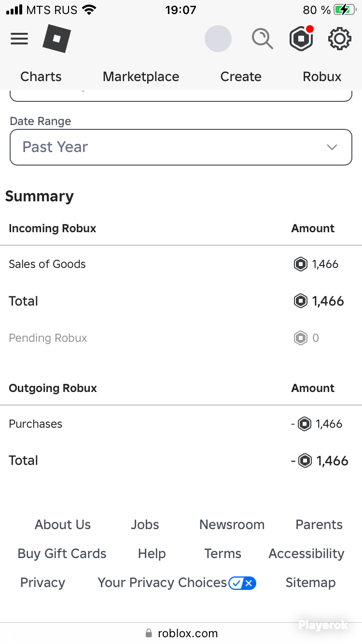The height and width of the screenshot is (644, 362).
Task: Expand the Past Year date range dropdown
Action: (x=181, y=147)
